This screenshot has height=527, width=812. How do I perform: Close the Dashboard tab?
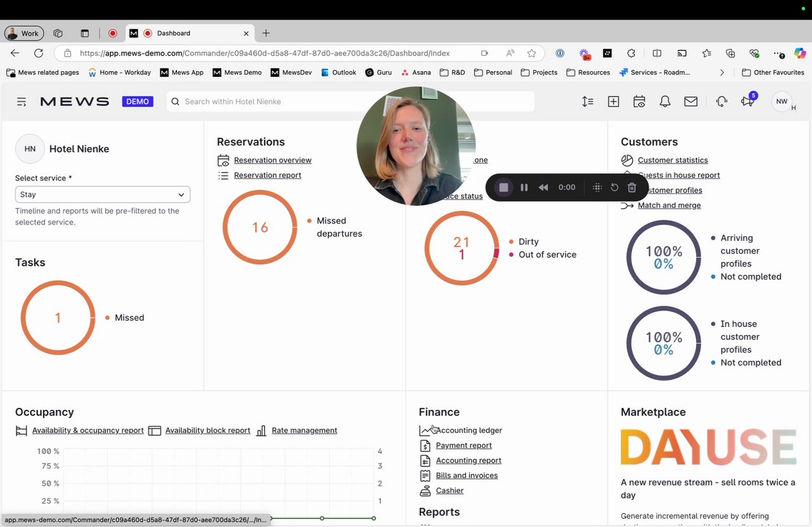(246, 34)
